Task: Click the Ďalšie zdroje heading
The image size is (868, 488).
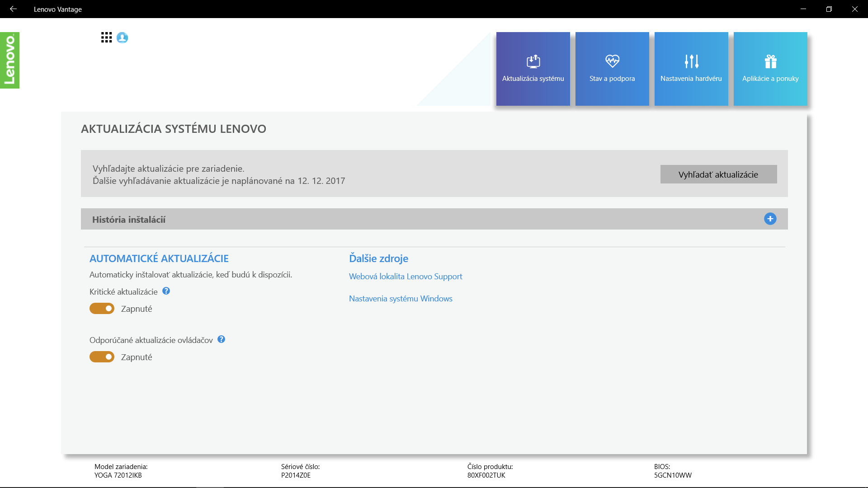Action: click(x=378, y=258)
